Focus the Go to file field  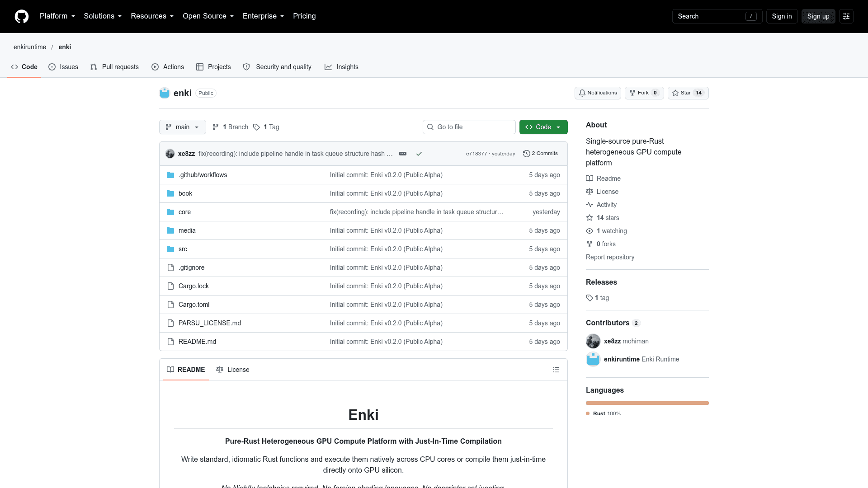click(469, 127)
